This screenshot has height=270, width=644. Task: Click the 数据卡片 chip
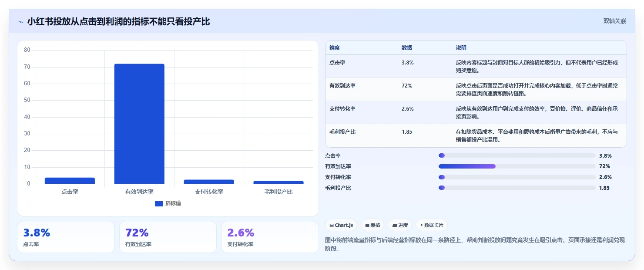coord(432,225)
